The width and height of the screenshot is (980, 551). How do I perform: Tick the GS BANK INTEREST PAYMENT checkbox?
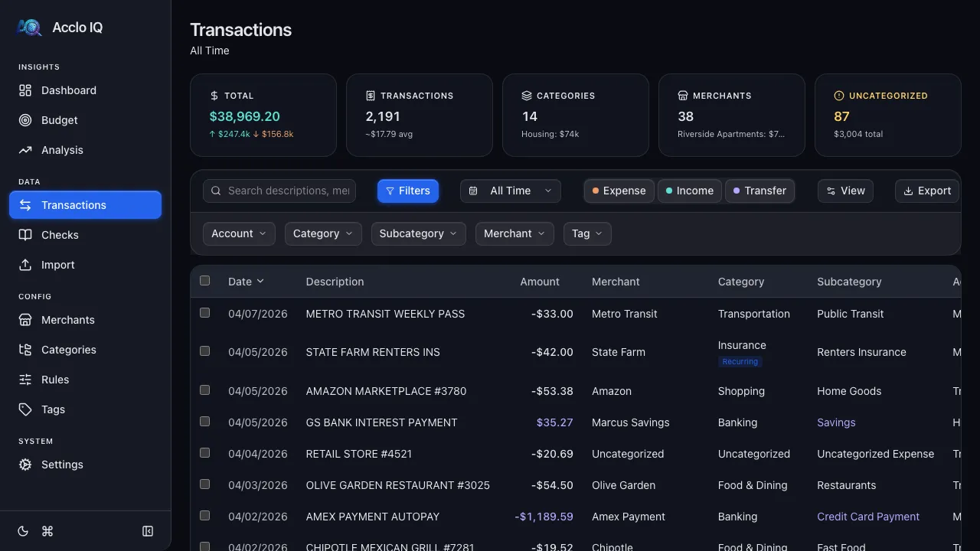click(204, 422)
